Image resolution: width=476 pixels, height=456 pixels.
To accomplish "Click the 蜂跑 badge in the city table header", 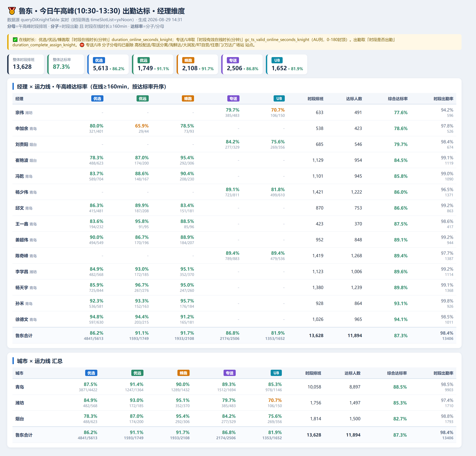I will point(184,373).
